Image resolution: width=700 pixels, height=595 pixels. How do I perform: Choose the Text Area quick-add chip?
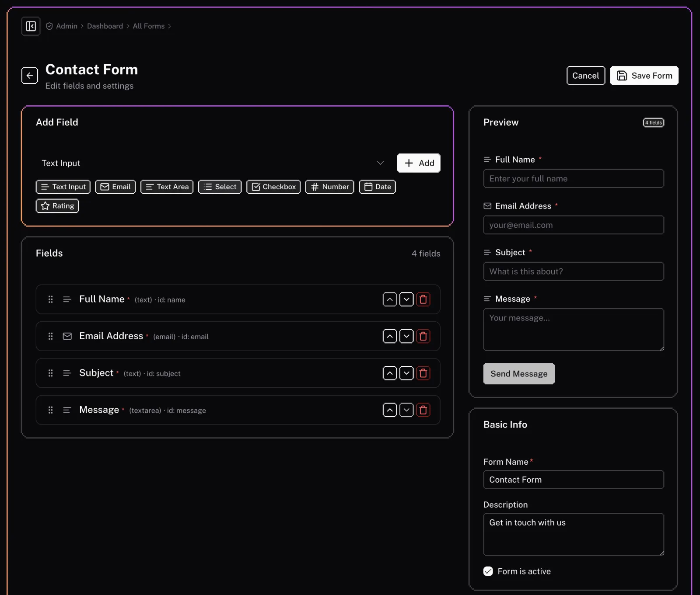point(167,187)
